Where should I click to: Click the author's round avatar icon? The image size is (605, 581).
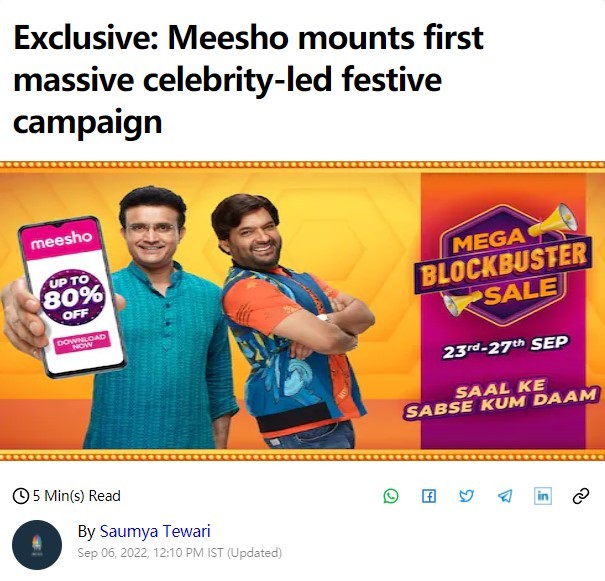click(37, 544)
